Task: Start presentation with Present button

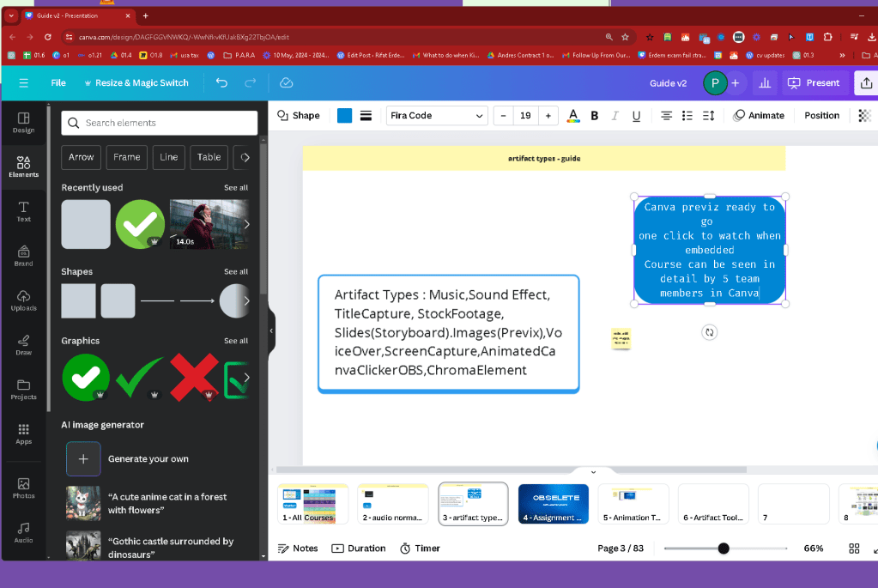Action: tap(813, 83)
